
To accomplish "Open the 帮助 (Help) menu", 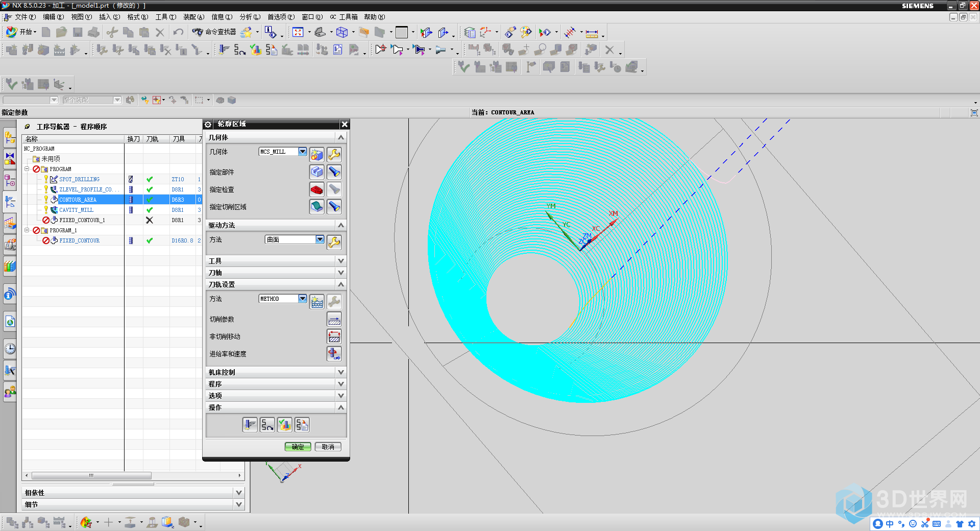I will [374, 17].
